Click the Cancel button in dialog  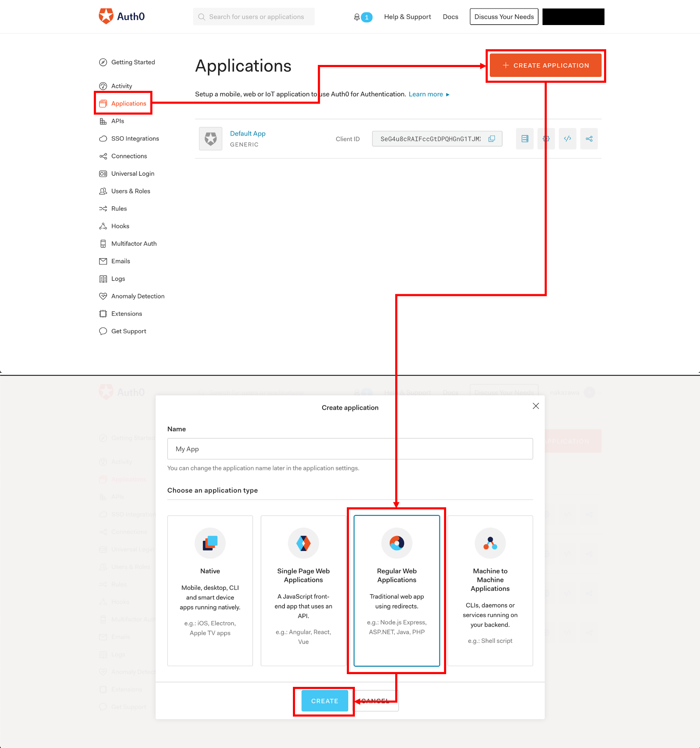tap(376, 701)
